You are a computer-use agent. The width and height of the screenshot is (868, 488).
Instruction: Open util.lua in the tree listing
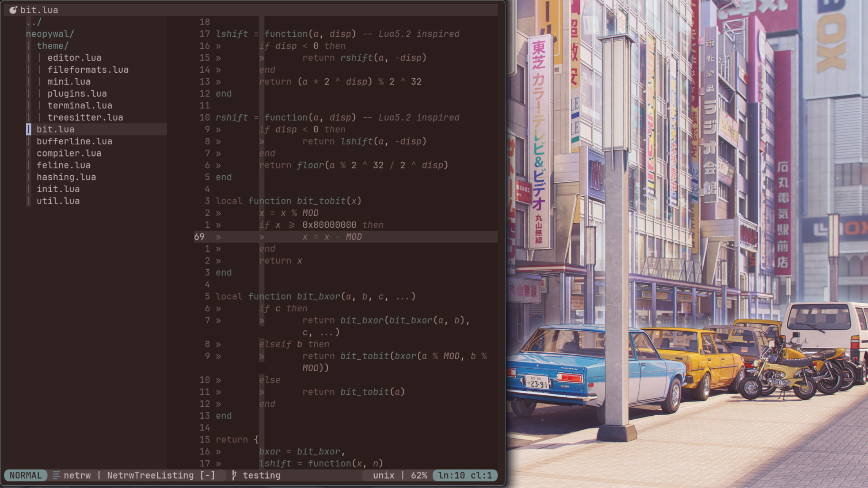click(x=58, y=201)
